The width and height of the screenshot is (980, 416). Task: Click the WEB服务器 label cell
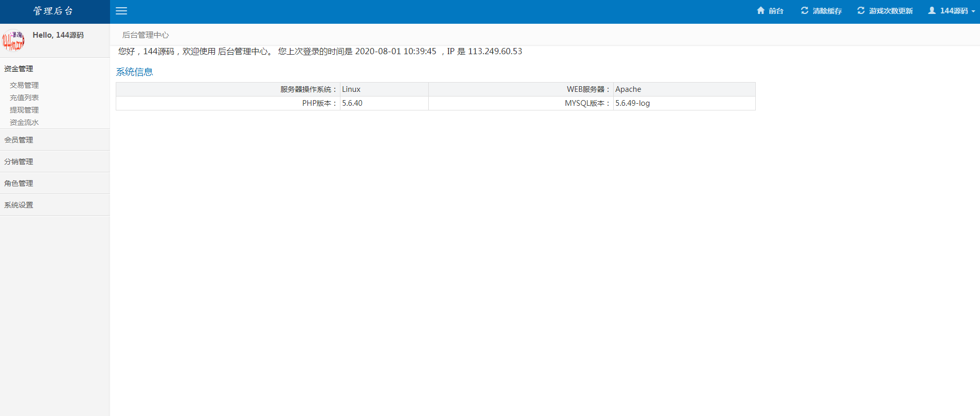(521, 89)
